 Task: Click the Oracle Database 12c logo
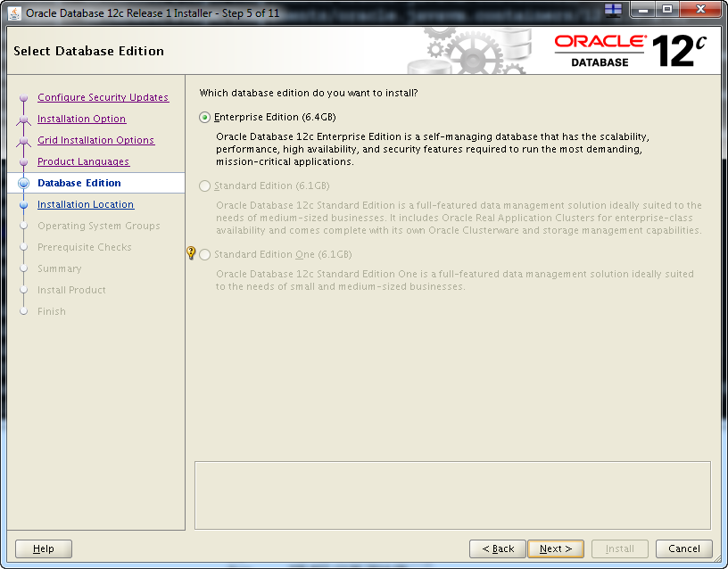(630, 51)
